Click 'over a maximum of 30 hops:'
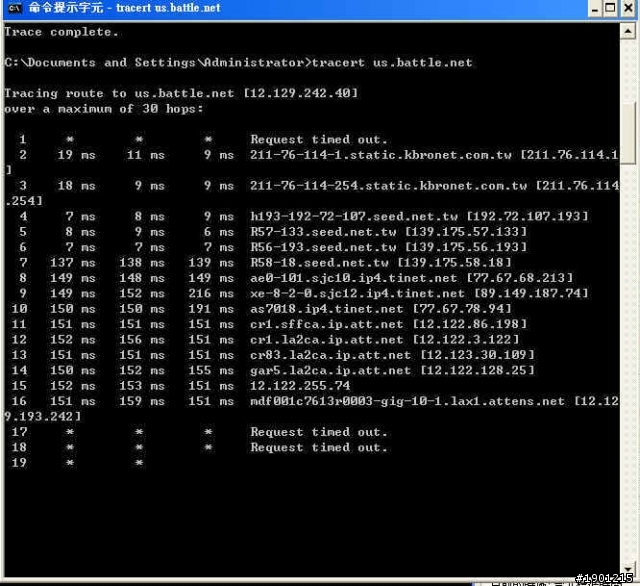The height and width of the screenshot is (586, 640). [104, 109]
